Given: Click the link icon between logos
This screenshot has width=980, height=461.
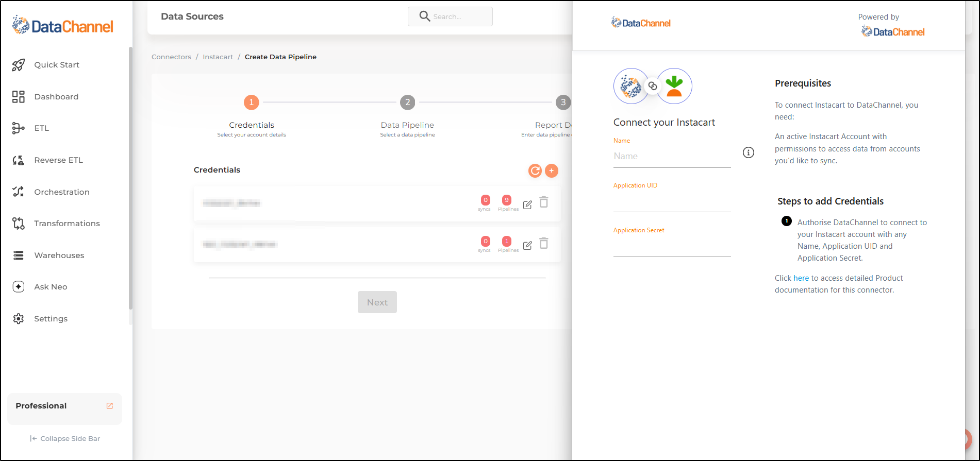Looking at the screenshot, I should click(x=653, y=86).
